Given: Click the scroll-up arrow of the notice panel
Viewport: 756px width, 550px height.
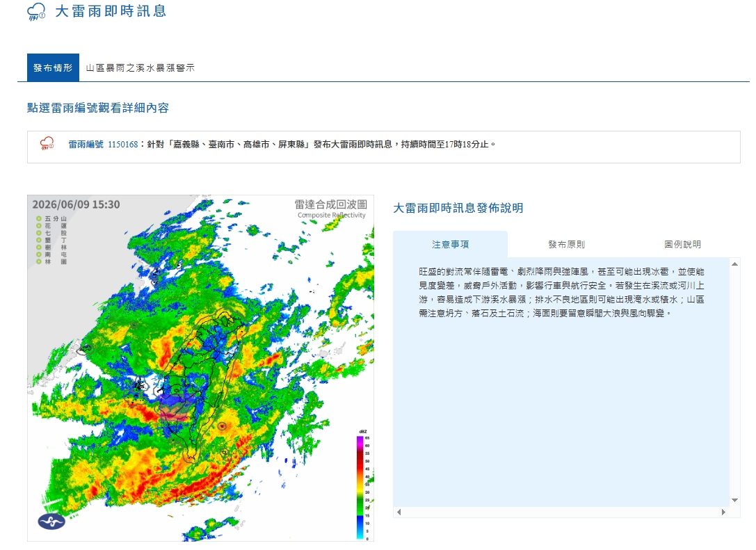Looking at the screenshot, I should click(734, 264).
